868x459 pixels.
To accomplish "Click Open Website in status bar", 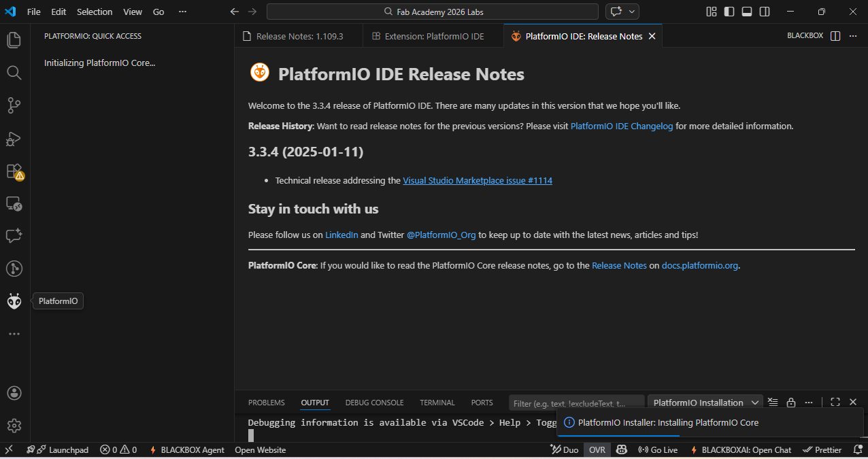I will 261,449.
